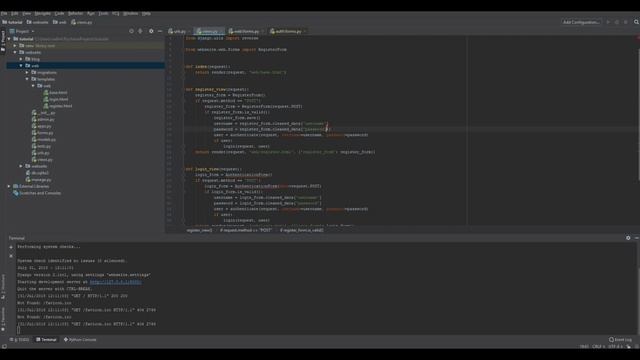Switch to the TODO tool window tab
640x360 pixels.
pos(20,340)
